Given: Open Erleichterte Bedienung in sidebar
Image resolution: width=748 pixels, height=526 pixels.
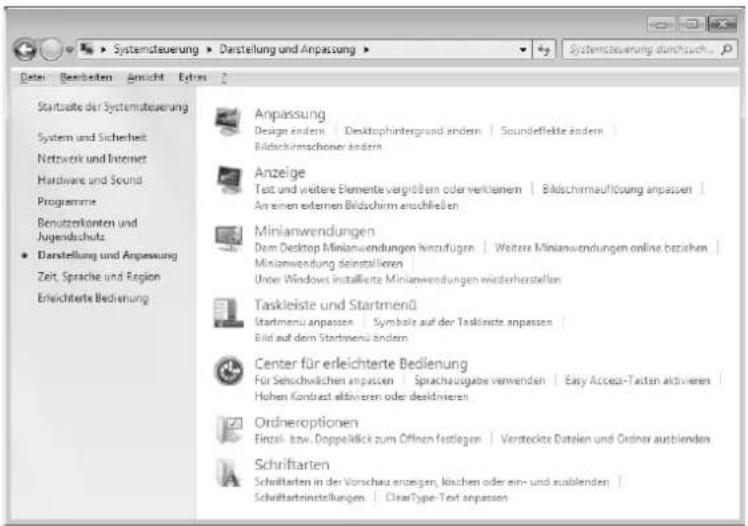Looking at the screenshot, I should click(x=93, y=299).
